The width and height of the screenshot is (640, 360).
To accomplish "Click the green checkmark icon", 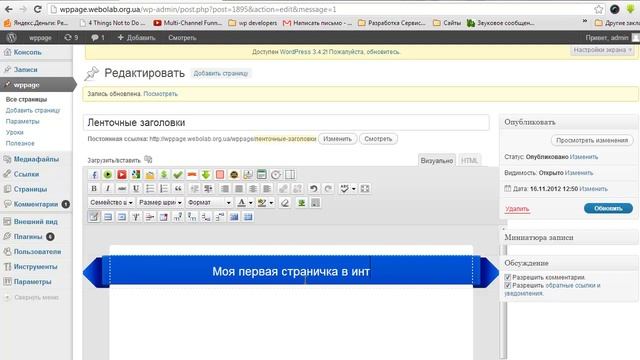I will 178,175.
